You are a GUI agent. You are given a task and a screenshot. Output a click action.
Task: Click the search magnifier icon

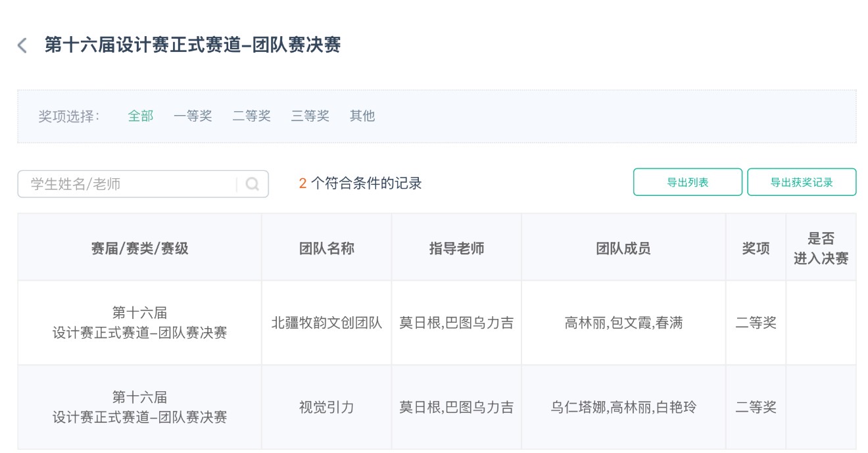[253, 184]
